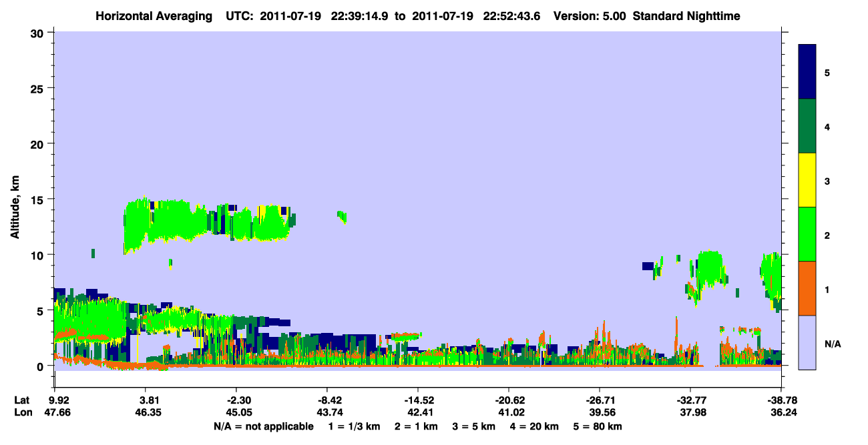Click the bright green colorbar segment labeled 2

(x=807, y=234)
